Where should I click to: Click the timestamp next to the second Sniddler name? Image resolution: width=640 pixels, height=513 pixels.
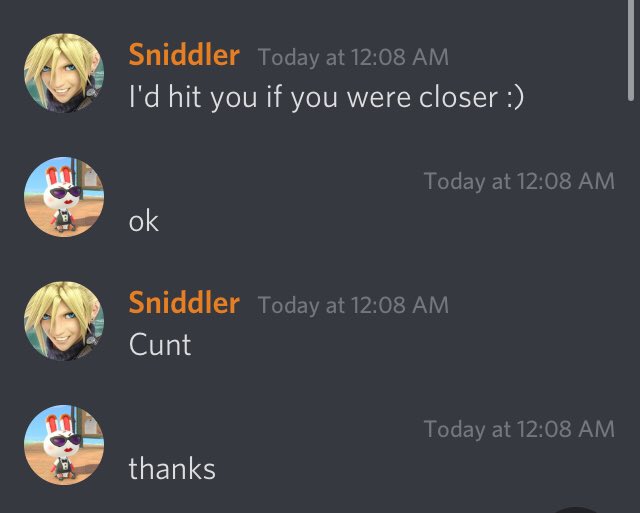point(353,305)
